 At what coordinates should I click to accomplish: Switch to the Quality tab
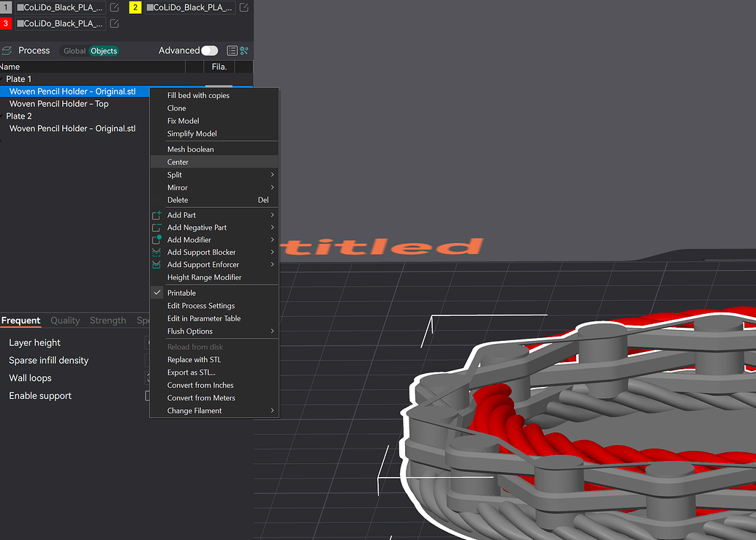pyautogui.click(x=65, y=320)
